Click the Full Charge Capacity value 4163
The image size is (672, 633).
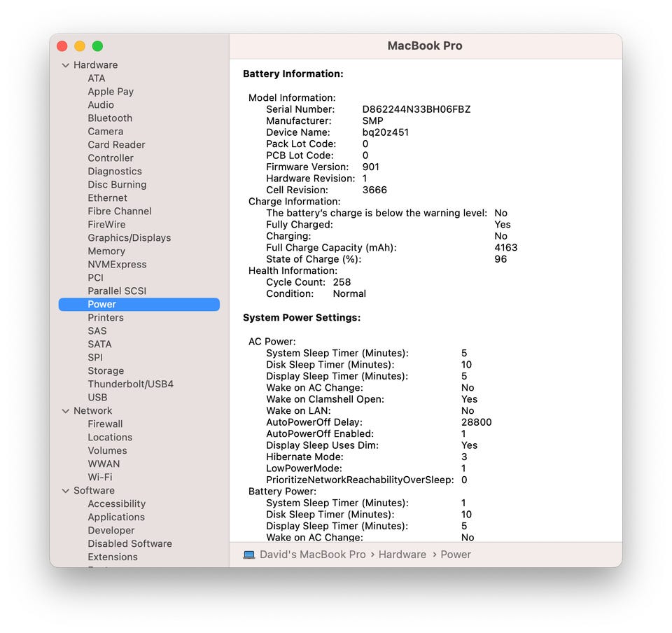click(505, 248)
